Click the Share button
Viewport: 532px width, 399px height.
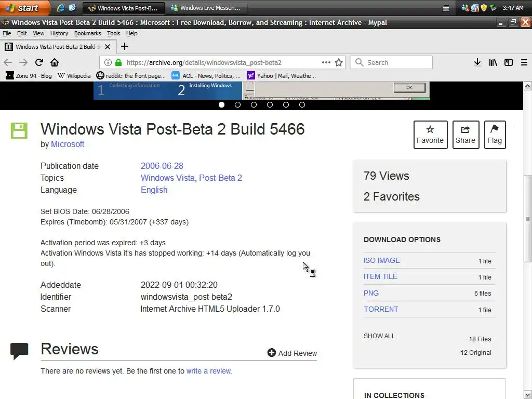465,135
